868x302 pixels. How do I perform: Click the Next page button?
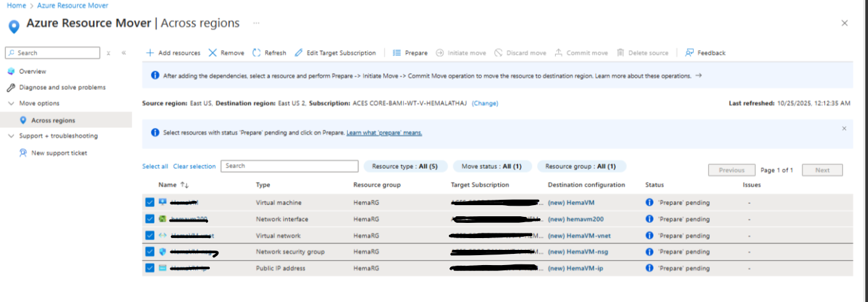click(822, 170)
